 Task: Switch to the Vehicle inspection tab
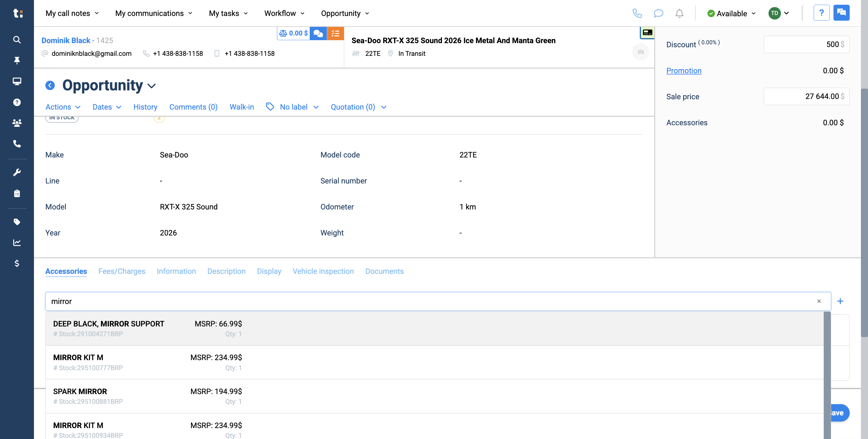(323, 271)
